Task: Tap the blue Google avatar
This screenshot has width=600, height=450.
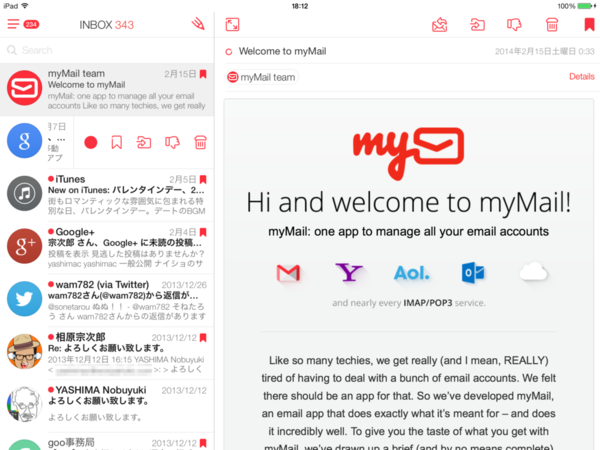Action: tap(24, 140)
